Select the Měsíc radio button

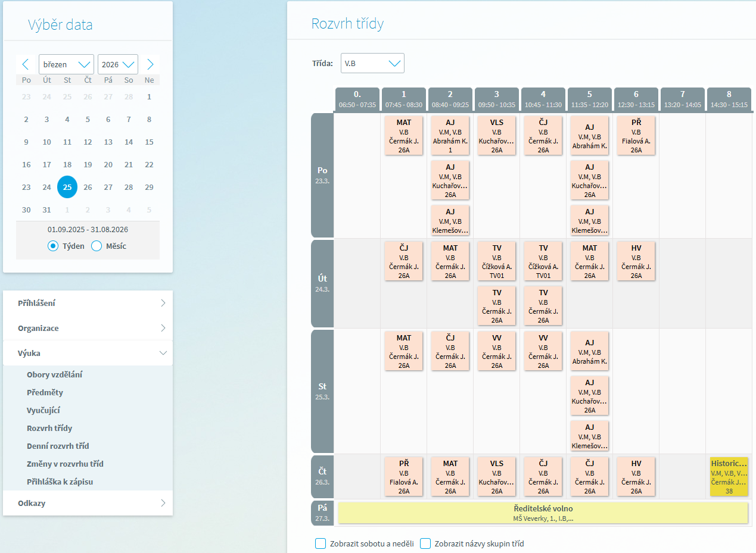click(97, 246)
